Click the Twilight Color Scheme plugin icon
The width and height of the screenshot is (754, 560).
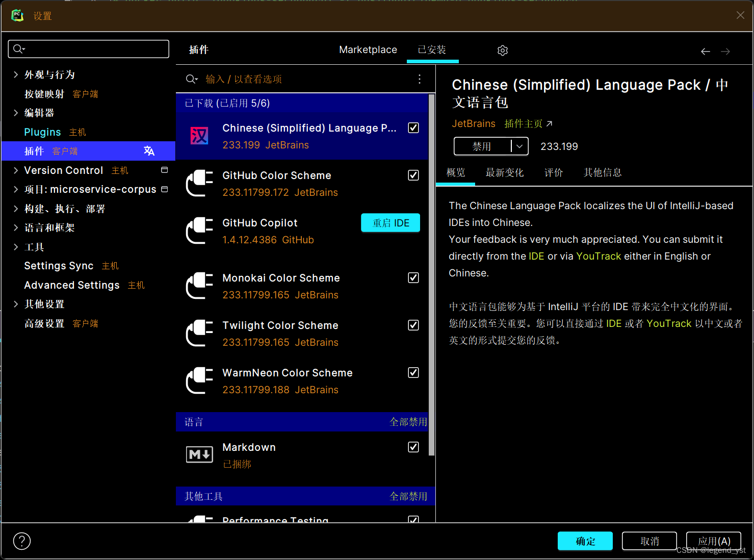199,333
